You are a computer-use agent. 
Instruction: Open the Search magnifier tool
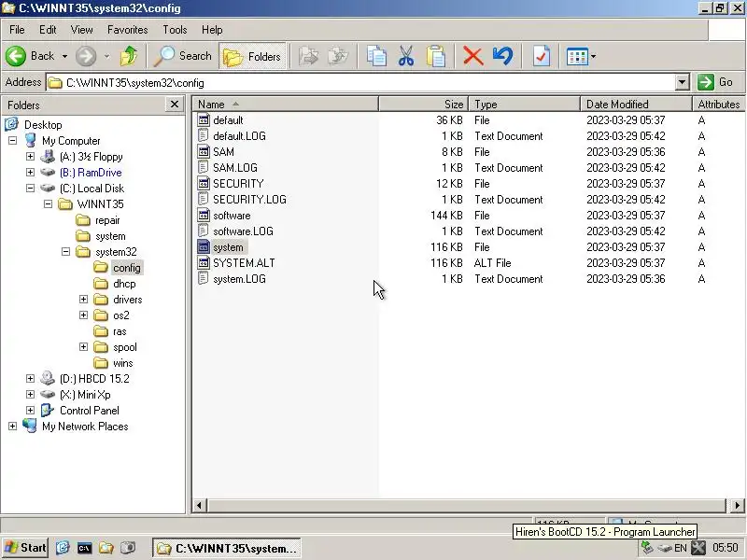click(182, 56)
